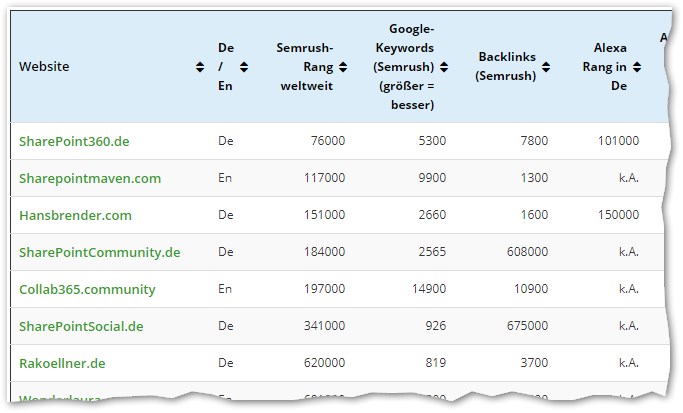This screenshot has height=413, width=683.
Task: Select keywords value 14900
Action: pos(429,289)
